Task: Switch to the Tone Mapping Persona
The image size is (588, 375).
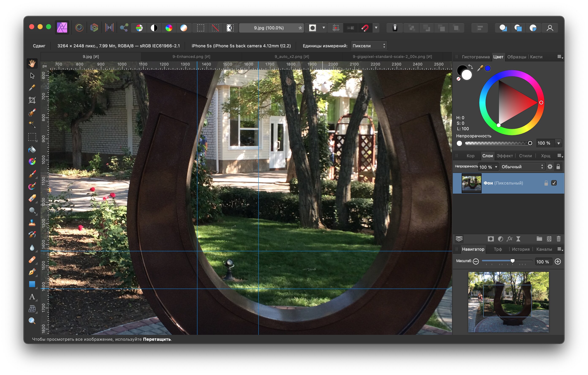Action: coord(109,28)
